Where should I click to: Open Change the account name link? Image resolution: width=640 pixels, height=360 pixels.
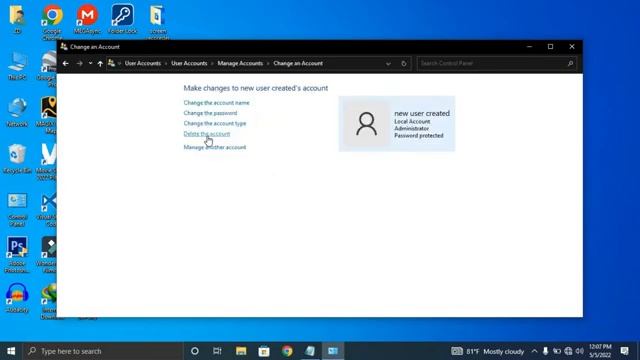tap(216, 103)
